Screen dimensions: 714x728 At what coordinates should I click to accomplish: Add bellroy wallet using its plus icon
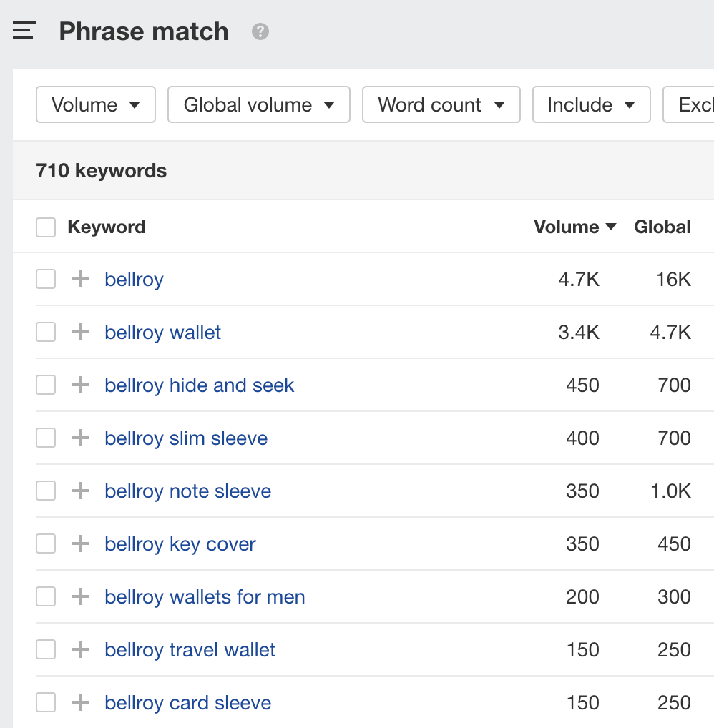80,332
